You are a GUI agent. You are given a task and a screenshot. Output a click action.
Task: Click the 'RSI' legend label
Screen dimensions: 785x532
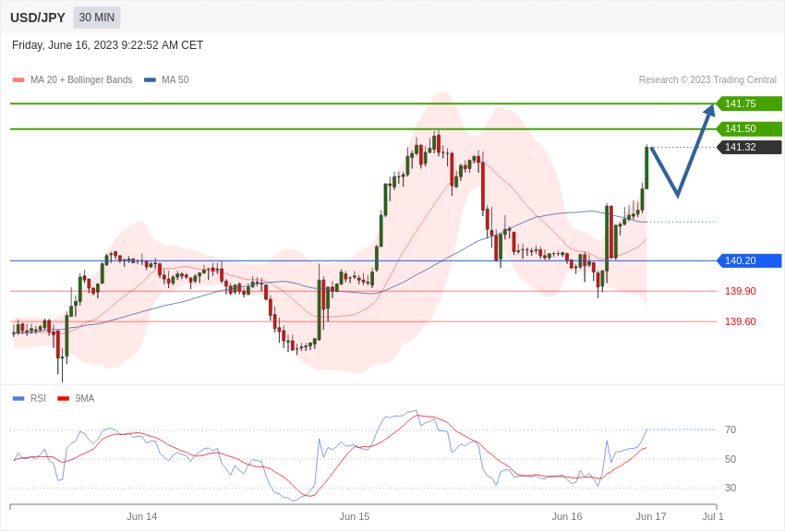click(x=38, y=398)
